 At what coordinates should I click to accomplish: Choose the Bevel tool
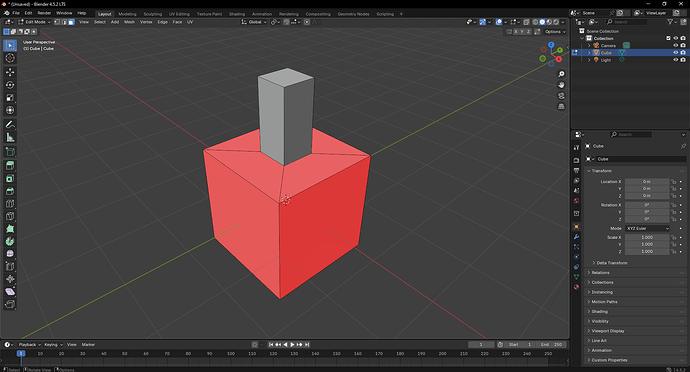(x=10, y=191)
